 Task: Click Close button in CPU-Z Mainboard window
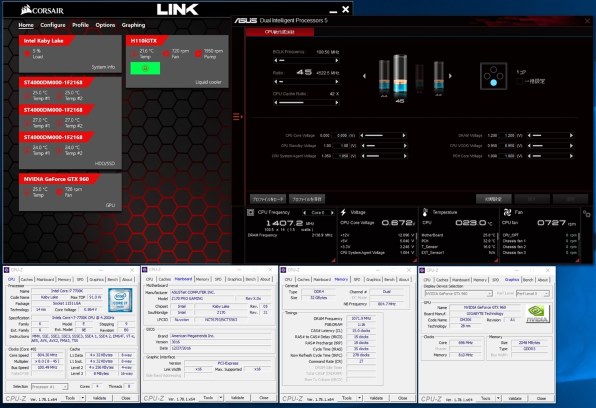(x=264, y=398)
